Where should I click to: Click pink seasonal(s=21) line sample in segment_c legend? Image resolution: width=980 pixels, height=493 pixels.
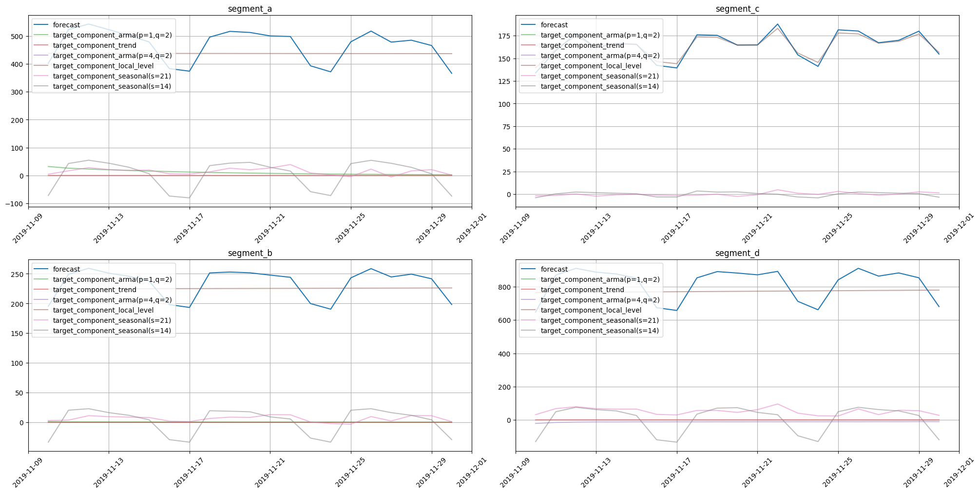click(x=529, y=76)
